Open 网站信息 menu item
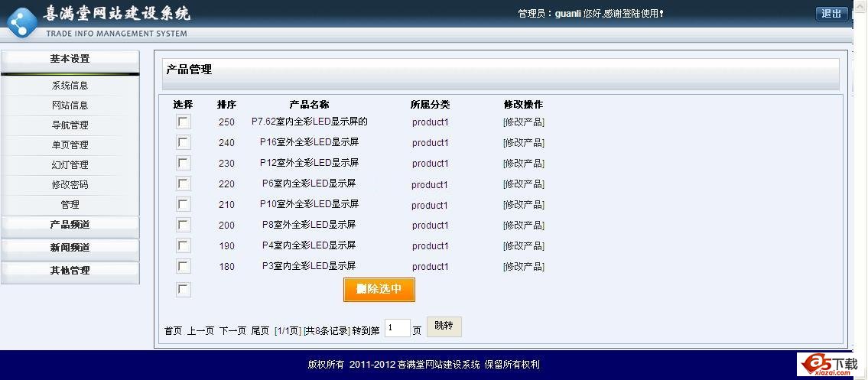 point(70,105)
